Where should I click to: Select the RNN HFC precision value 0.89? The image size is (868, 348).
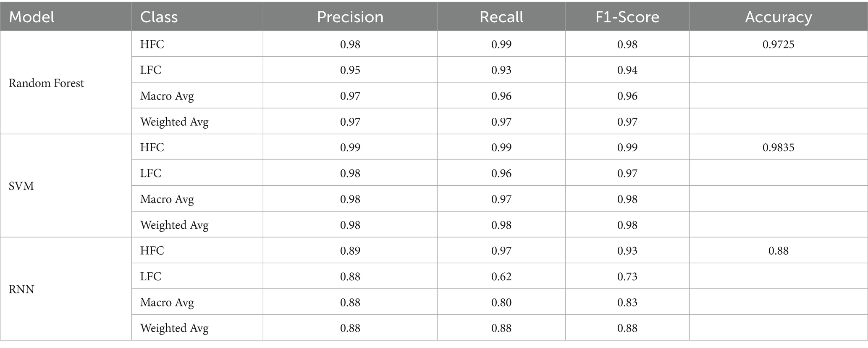click(x=350, y=251)
